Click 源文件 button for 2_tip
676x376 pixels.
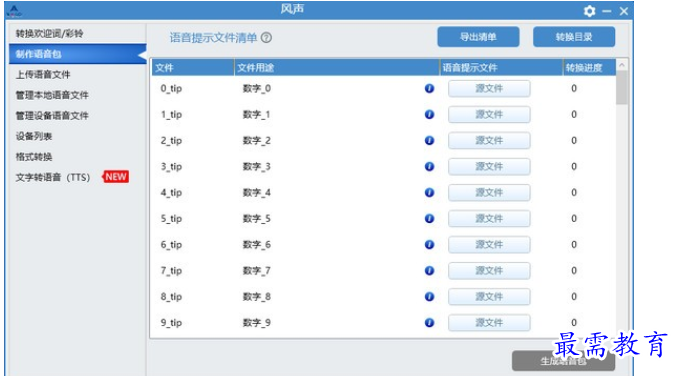click(489, 141)
